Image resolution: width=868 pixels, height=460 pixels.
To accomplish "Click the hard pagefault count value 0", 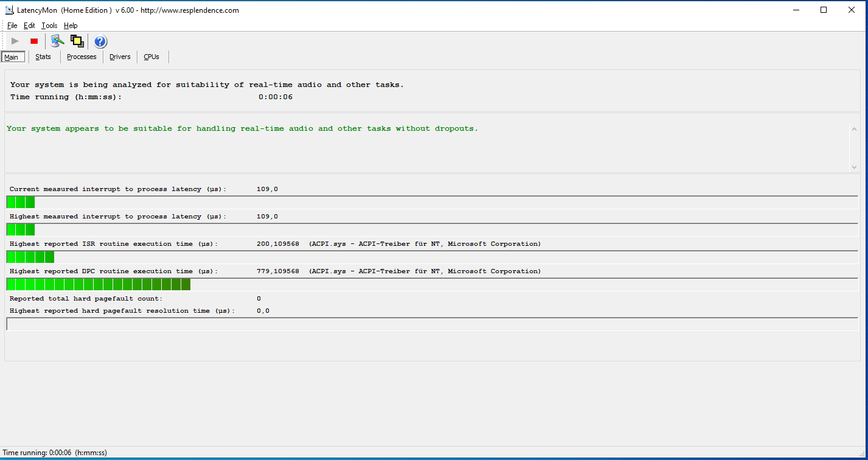I will click(x=259, y=299).
